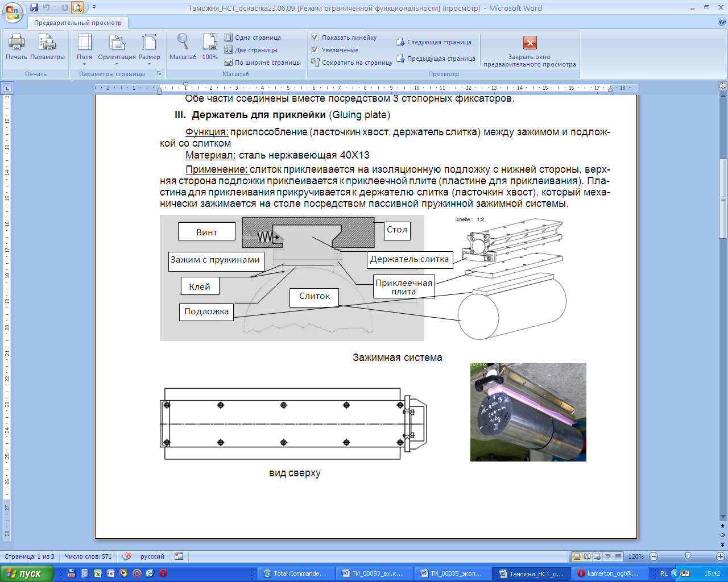Image resolution: width=728 pixels, height=582 pixels.
Task: Click Страница: 1 из 3 status indicator
Action: pyautogui.click(x=30, y=556)
